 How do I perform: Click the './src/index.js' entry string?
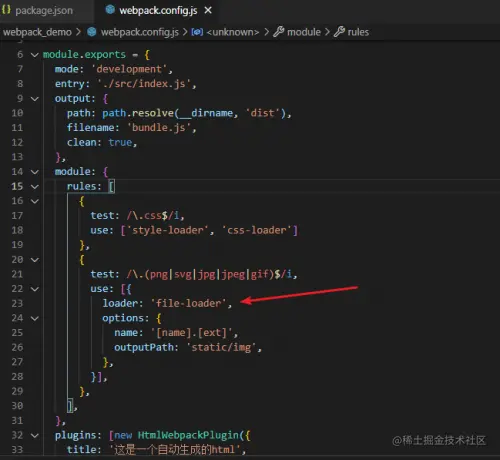coord(144,84)
